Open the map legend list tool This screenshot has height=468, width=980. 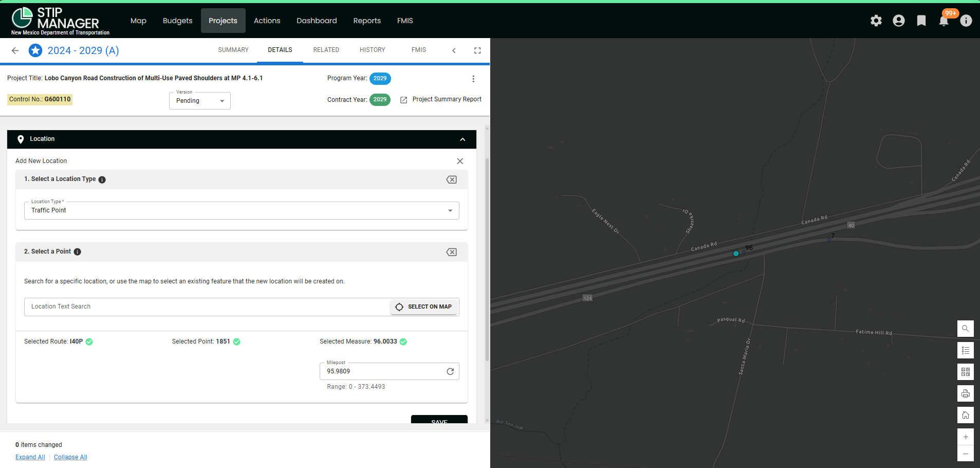click(x=966, y=350)
